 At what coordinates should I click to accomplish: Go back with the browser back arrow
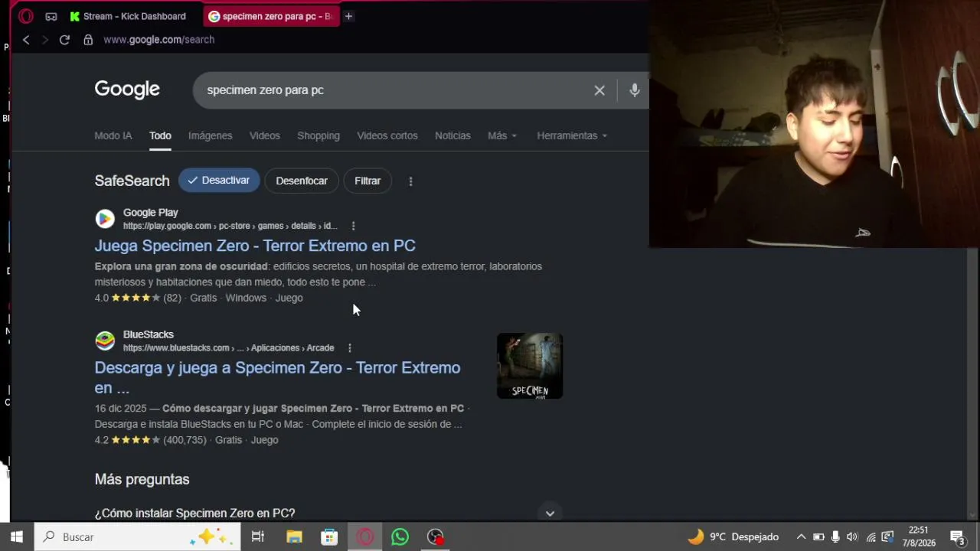(26, 40)
